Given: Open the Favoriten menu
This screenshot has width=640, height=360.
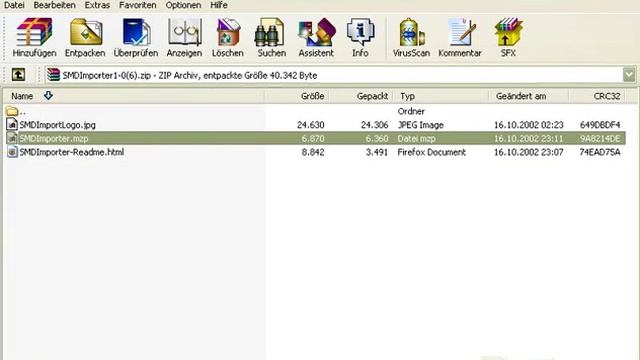Looking at the screenshot, I should [138, 5].
